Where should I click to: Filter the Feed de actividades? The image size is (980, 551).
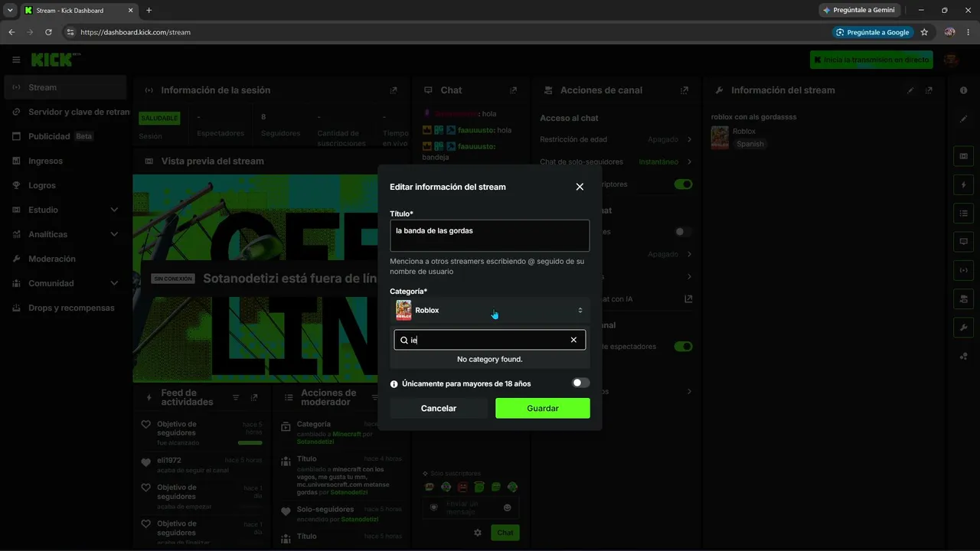236,398
